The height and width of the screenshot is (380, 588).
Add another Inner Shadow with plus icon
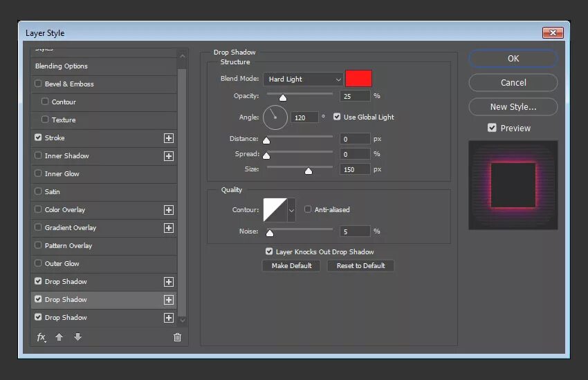coord(169,156)
